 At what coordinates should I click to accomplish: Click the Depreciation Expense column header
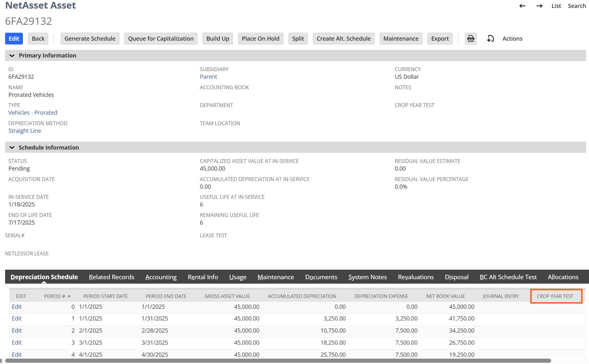pos(381,296)
